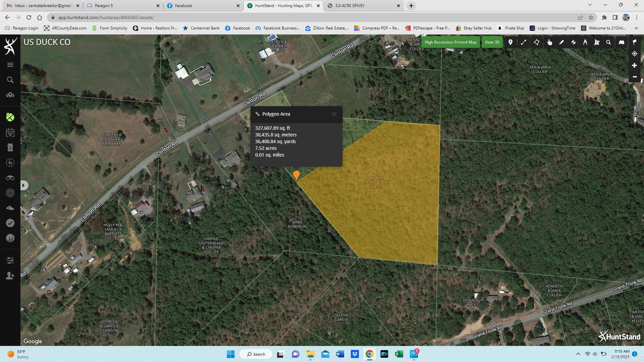The image size is (644, 362).
Task: Open the hunt calendar icon in sidebar
Action: [x=10, y=132]
